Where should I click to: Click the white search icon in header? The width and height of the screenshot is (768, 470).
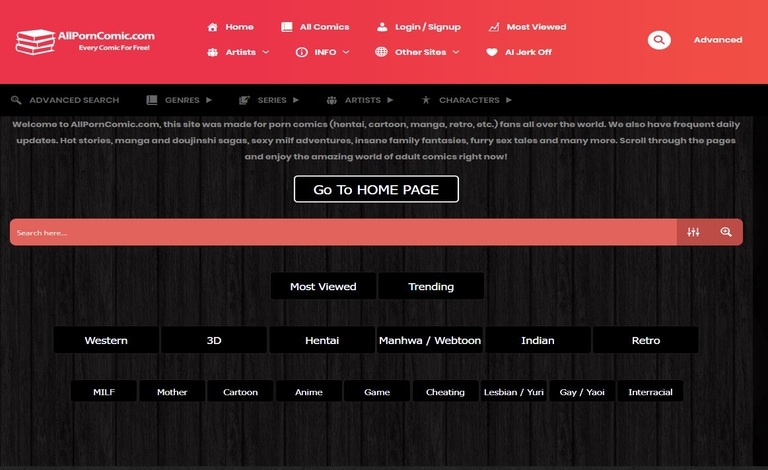(x=659, y=40)
